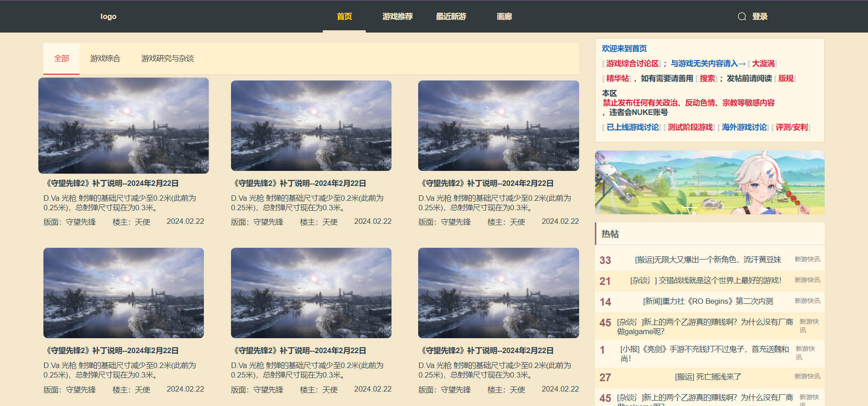Screen dimensions: 868x406
Task: Click 新游快讯 tag on the 无限大 row
Action: pos(807,259)
